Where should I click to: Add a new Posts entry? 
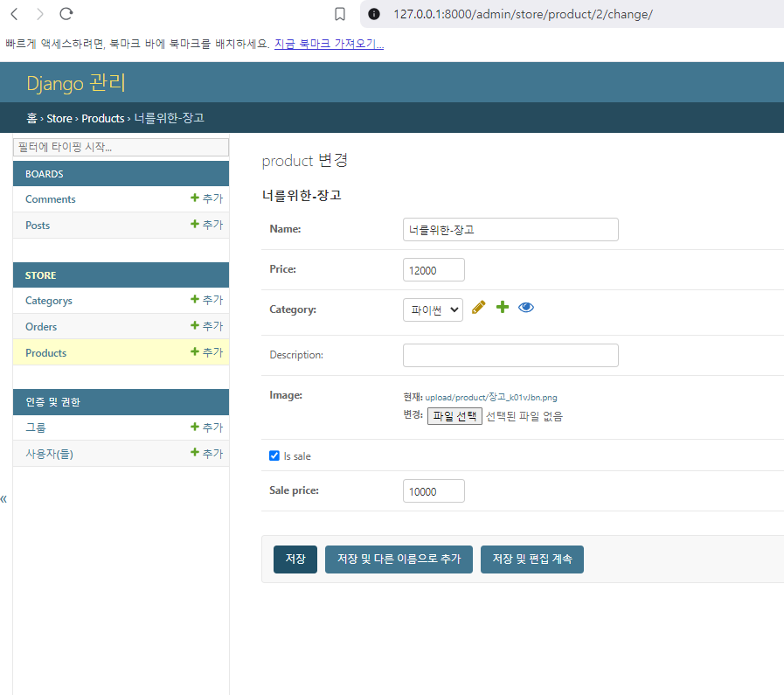pos(207,225)
